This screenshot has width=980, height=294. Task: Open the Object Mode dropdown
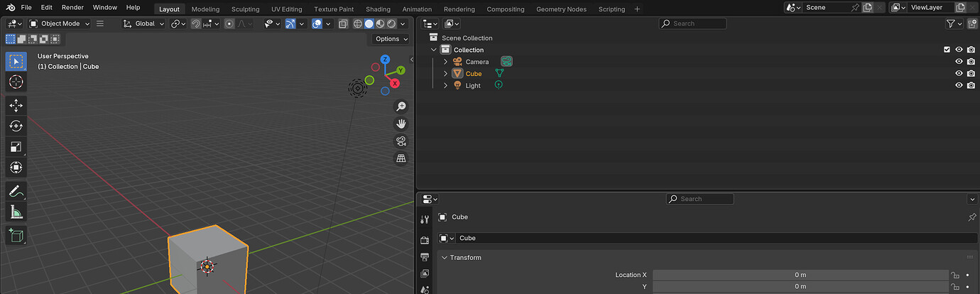[x=60, y=23]
